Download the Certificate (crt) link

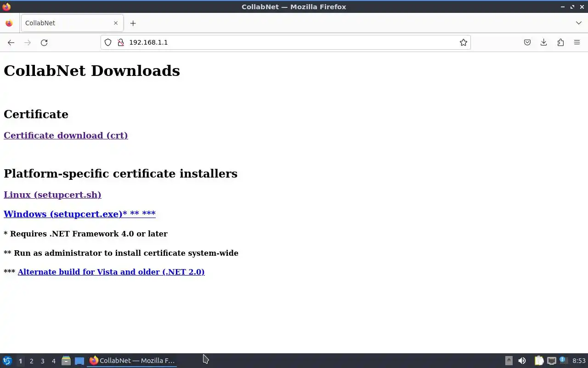(x=66, y=135)
